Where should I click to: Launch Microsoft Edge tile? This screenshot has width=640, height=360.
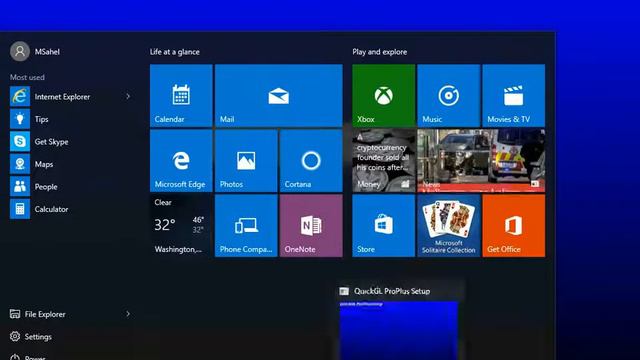181,160
